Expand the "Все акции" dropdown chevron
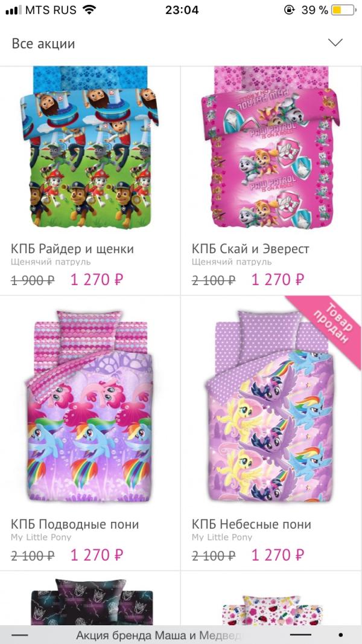The image size is (362, 644). tap(335, 43)
